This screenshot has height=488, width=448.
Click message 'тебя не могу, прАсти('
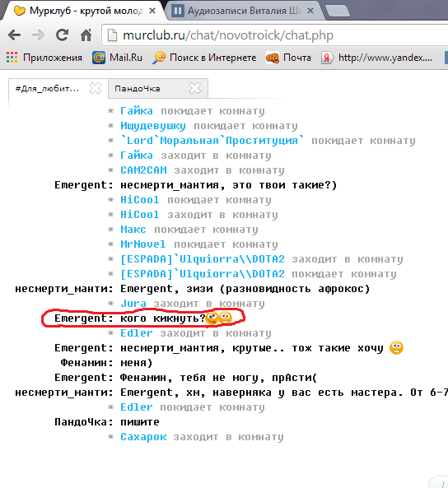(249, 378)
